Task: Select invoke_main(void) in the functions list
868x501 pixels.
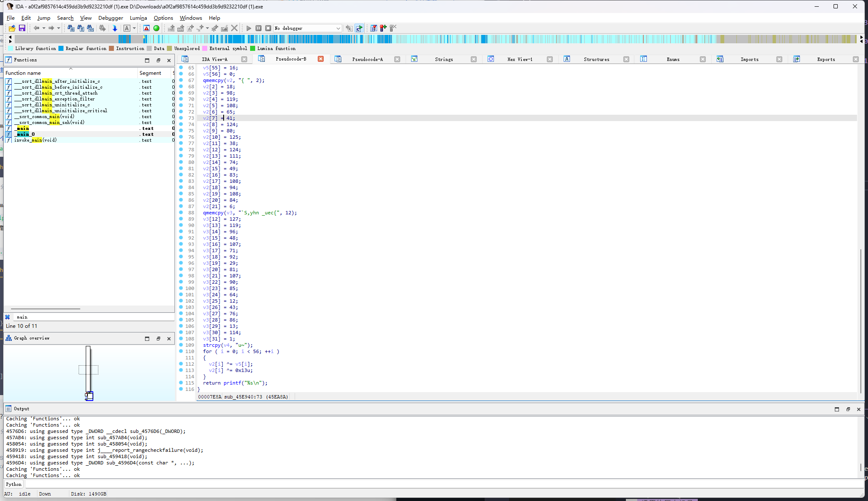Action: coord(89,140)
